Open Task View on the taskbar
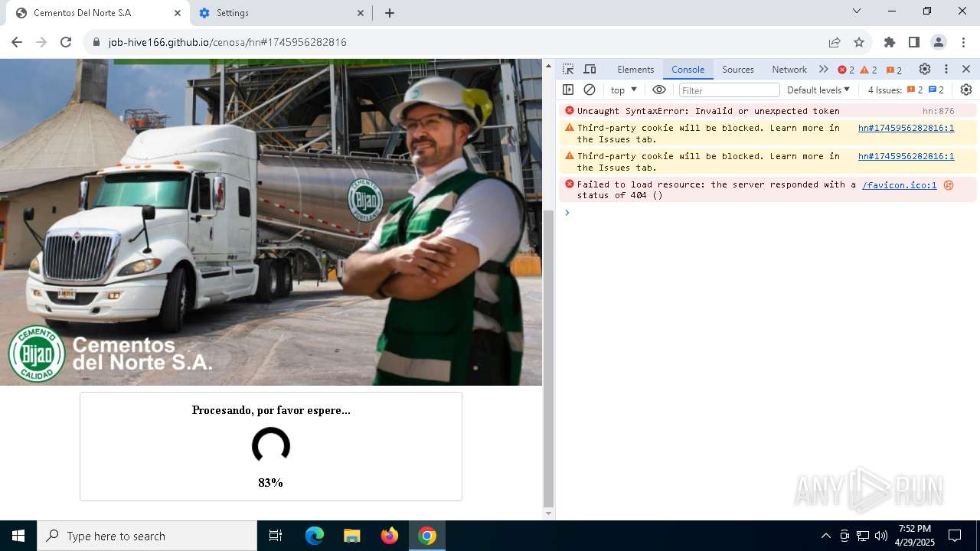980x551 pixels. (x=276, y=536)
